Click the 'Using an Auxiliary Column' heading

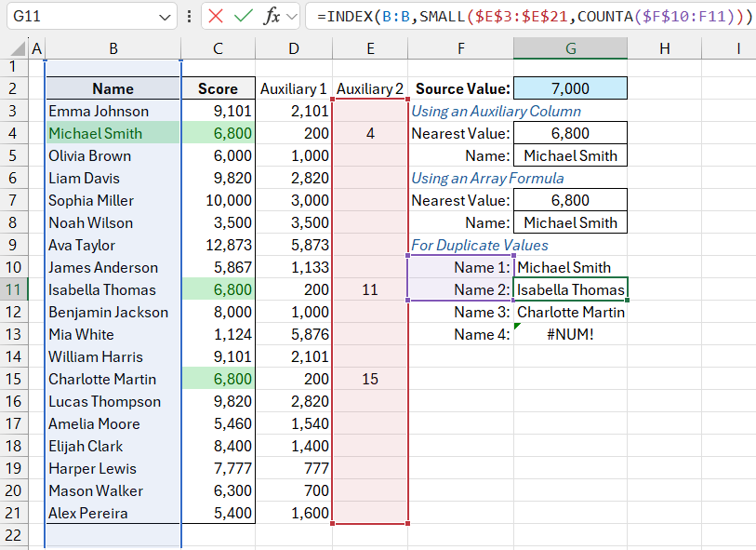(x=497, y=110)
